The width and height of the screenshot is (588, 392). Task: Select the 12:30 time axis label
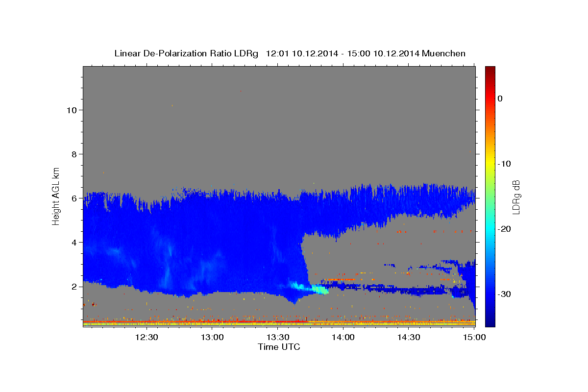point(146,337)
